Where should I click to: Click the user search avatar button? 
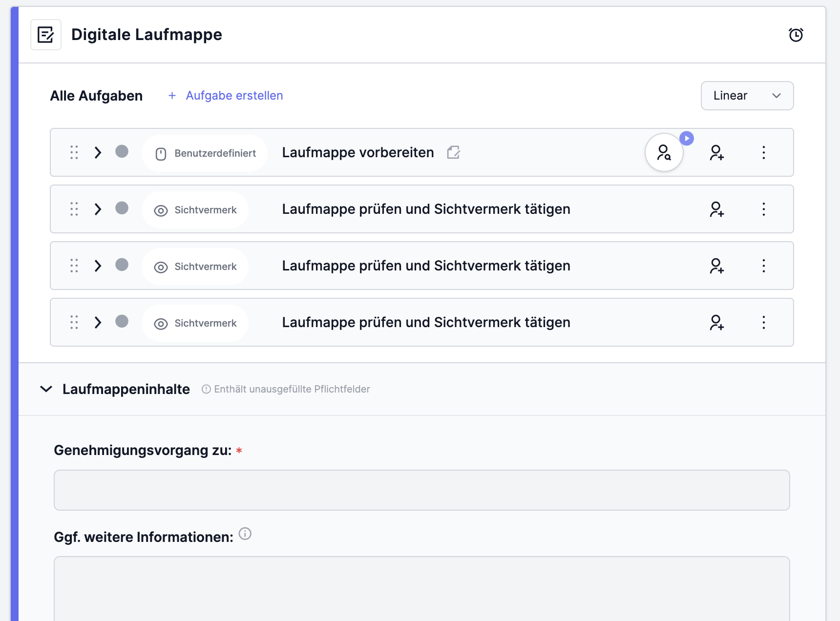pyautogui.click(x=664, y=152)
